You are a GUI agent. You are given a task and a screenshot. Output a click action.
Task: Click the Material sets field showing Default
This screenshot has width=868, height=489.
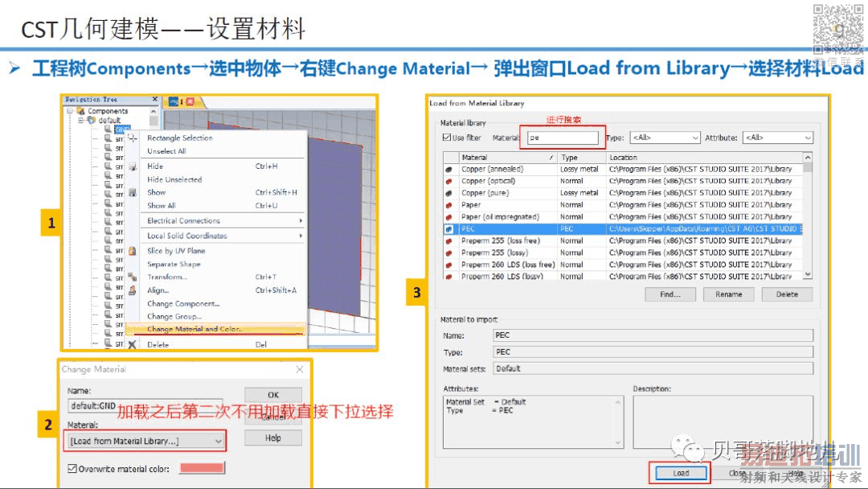(653, 368)
